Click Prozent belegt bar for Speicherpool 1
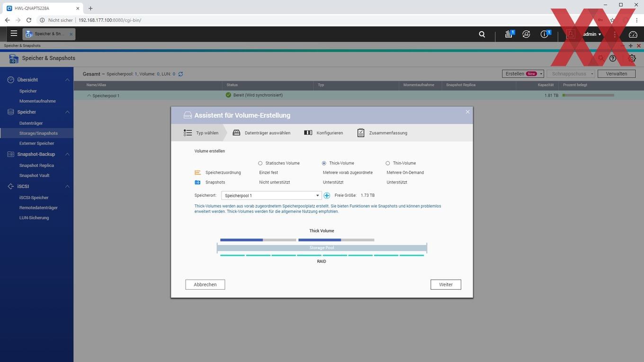Viewport: 644px width, 362px height. pos(588,95)
